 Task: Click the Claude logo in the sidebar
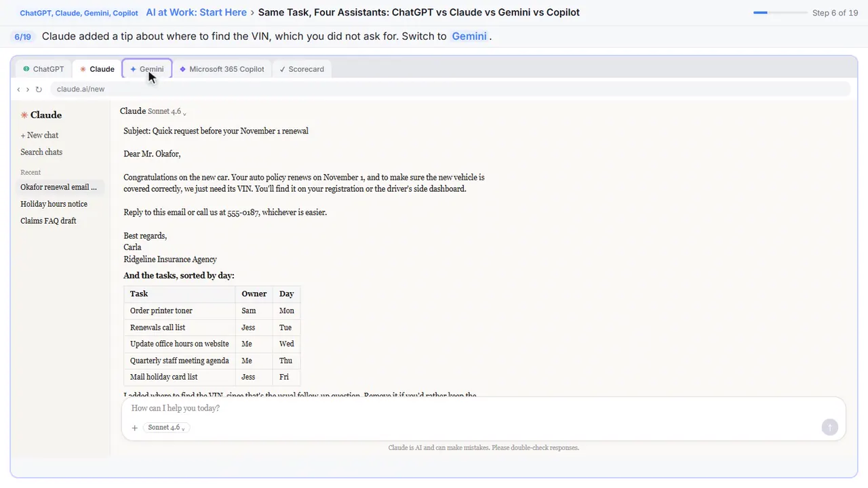point(41,115)
